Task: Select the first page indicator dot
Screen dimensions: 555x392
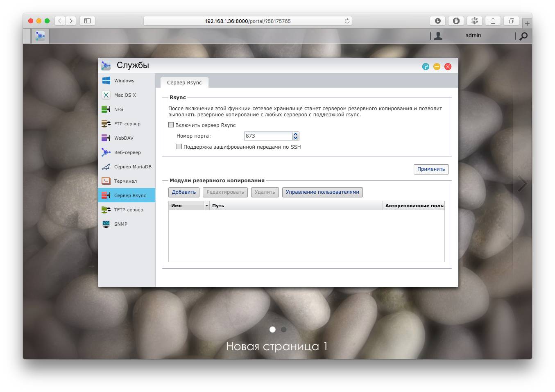Action: click(x=272, y=329)
